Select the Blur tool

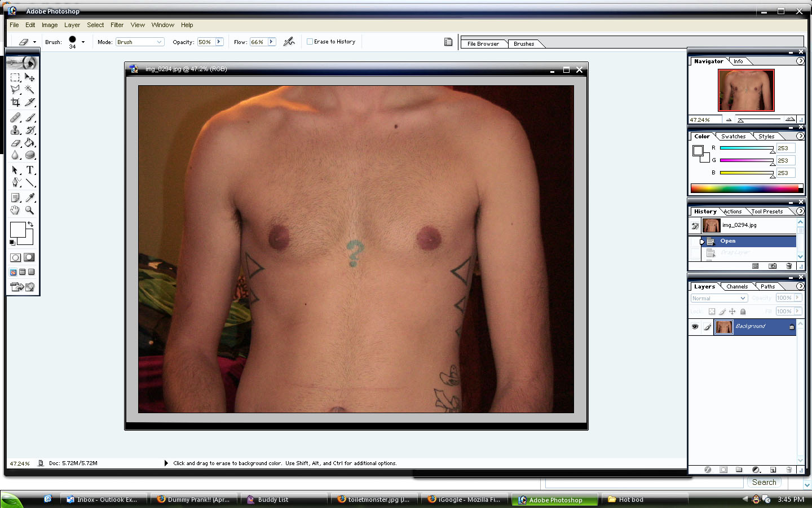15,155
